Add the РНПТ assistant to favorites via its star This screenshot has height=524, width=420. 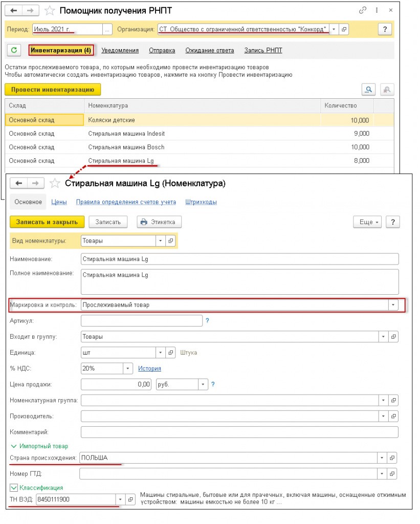tap(50, 11)
